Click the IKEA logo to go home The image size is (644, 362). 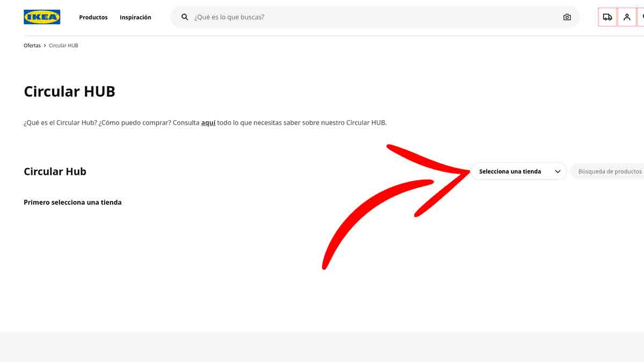pos(42,17)
